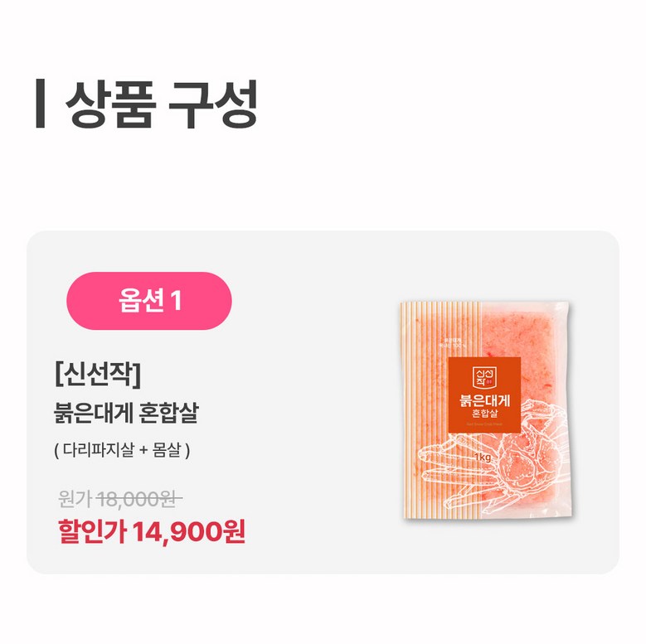646x644 pixels.
Task: Select the pink 옵션 1 pill
Action: pyautogui.click(x=149, y=301)
